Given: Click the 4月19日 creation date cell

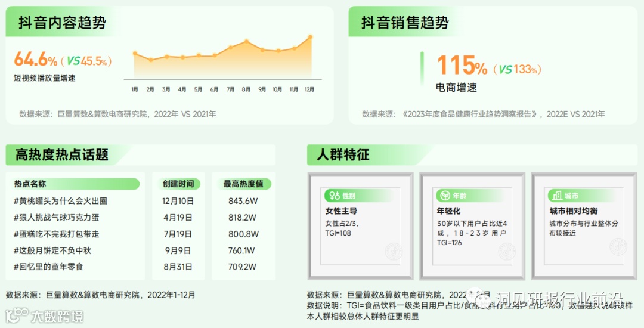Looking at the screenshot, I should tap(178, 218).
